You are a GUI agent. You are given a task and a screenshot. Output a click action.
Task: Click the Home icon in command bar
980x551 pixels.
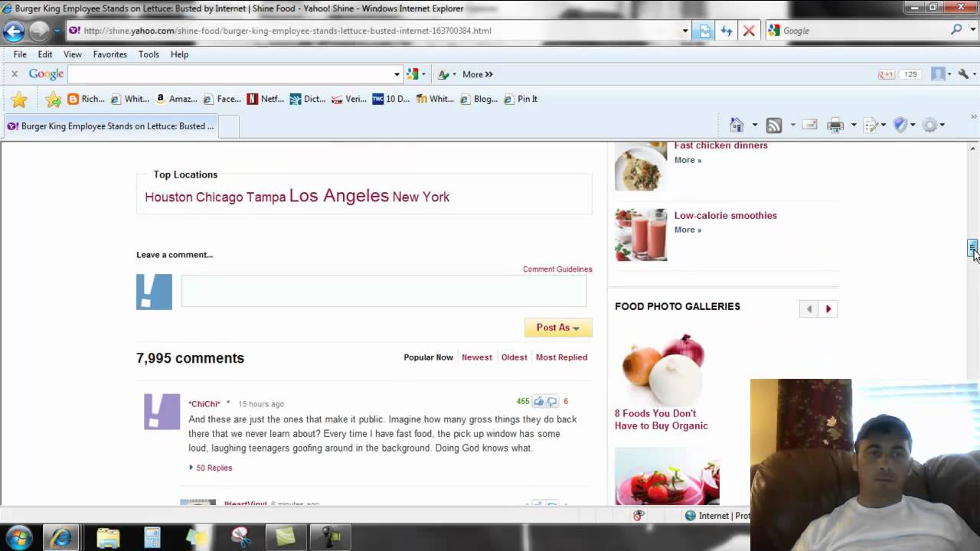click(x=737, y=125)
